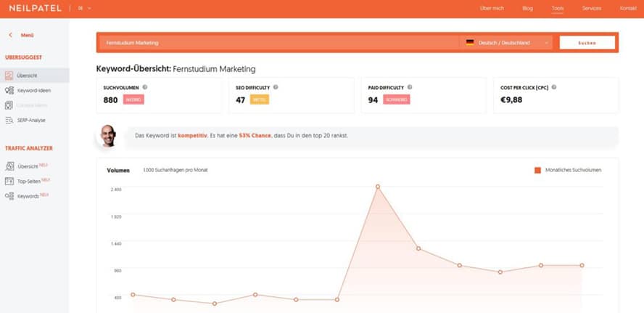The height and width of the screenshot is (313, 644).
Task: Click the Keyword-Übersicht heading
Action: (x=176, y=69)
